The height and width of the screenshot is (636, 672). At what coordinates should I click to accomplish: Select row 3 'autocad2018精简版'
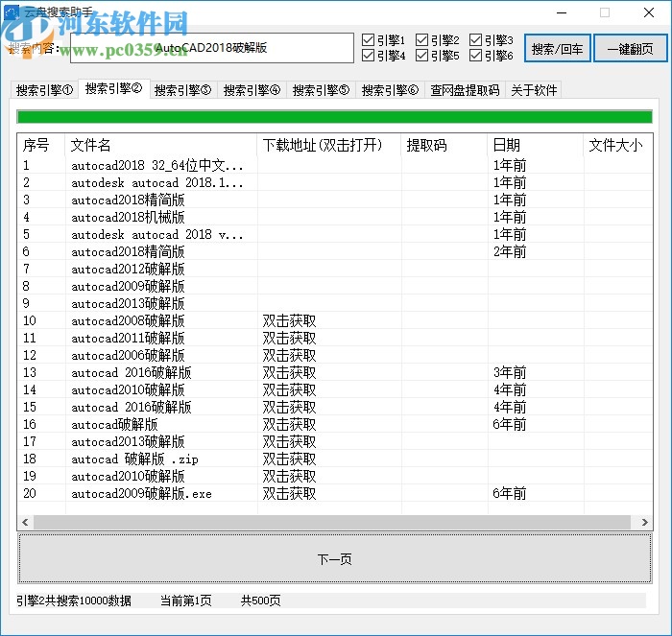click(335, 200)
